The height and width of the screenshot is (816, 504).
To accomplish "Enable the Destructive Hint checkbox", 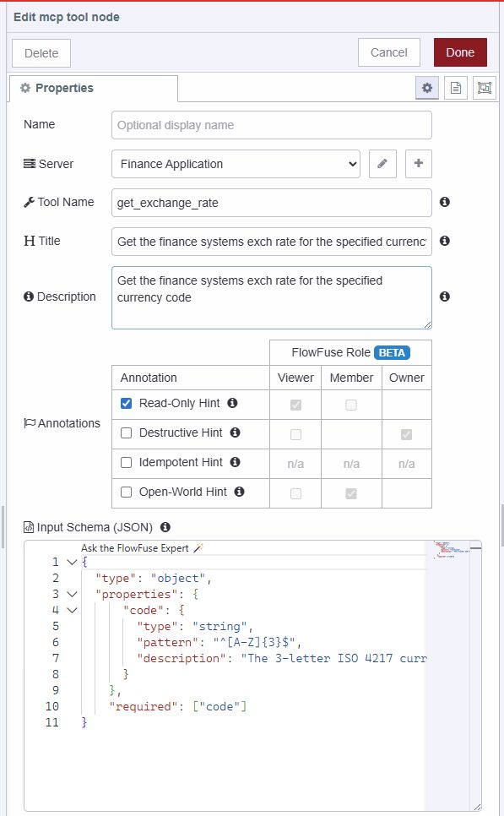I will point(126,432).
